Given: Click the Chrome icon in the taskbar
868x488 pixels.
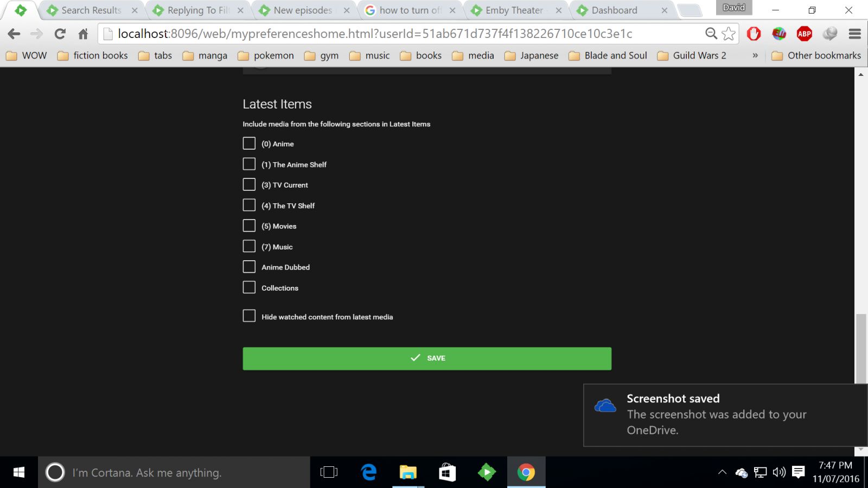Looking at the screenshot, I should (526, 472).
